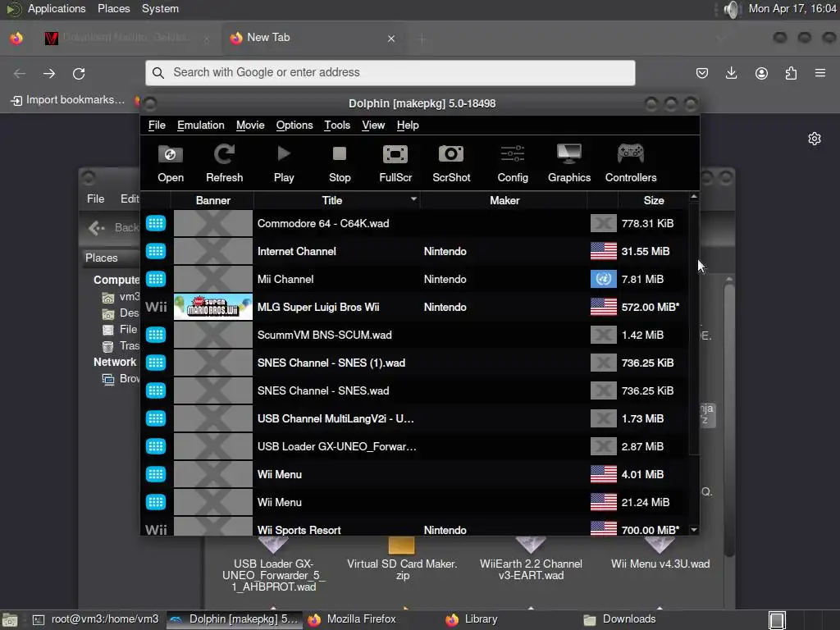Open the Tools menu

click(337, 125)
